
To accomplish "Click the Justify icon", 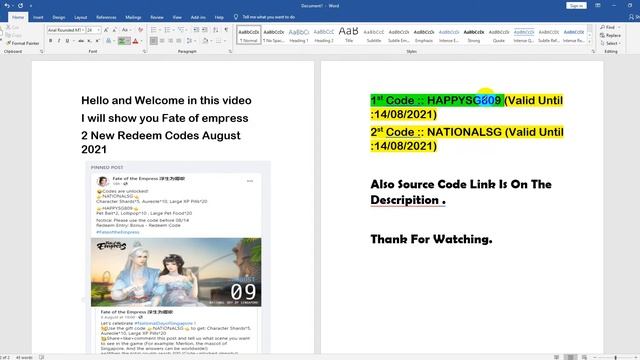I will click(x=179, y=41).
